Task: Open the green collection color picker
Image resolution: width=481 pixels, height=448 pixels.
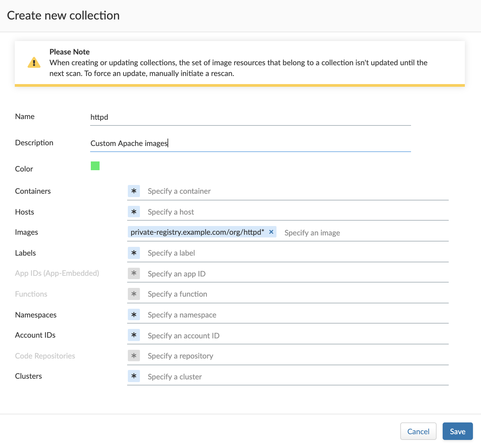Action: tap(95, 166)
